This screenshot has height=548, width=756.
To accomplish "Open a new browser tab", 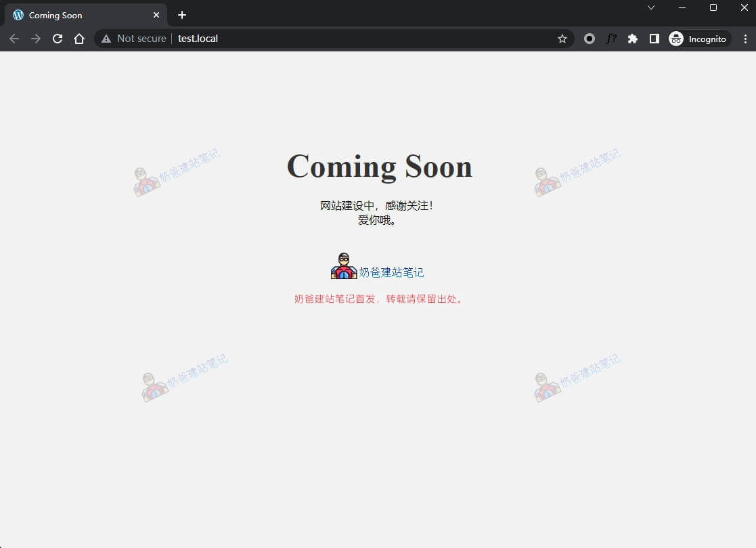I will [x=181, y=14].
